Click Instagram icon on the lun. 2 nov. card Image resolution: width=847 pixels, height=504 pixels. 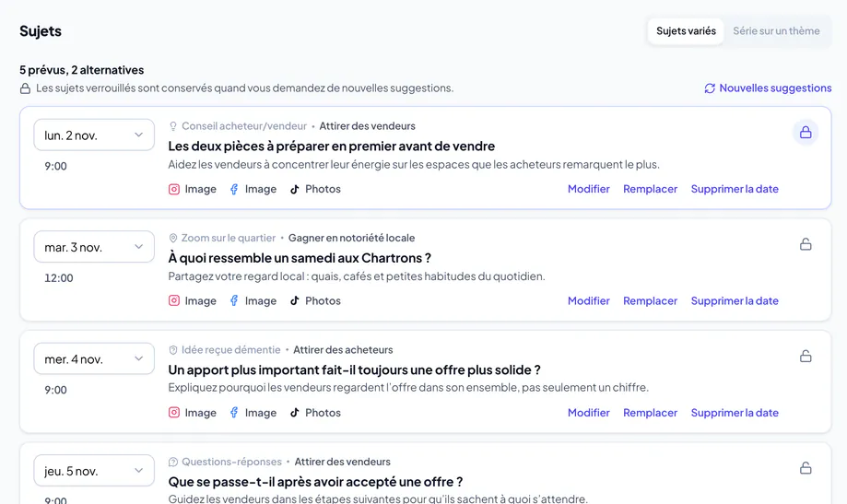pyautogui.click(x=174, y=189)
